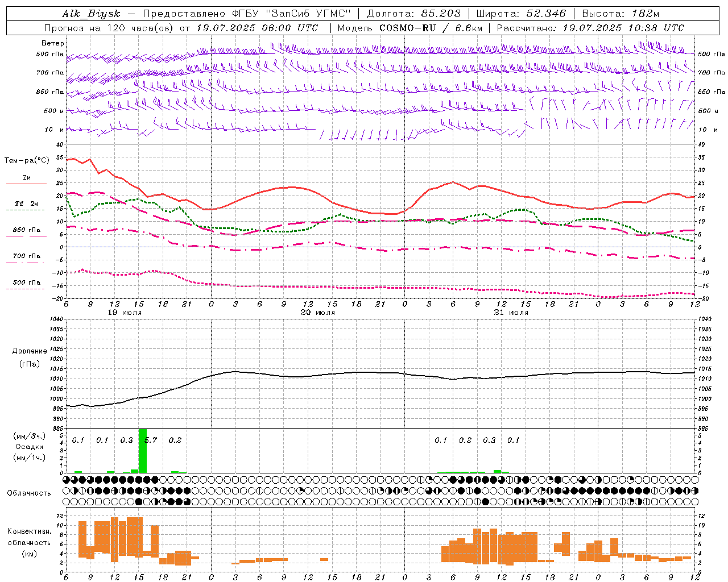Screen dimensions: 728x582
Task: Click the 'Предоставлено ФГБУ "ЗапСиб УГМС"' text
Action: click(x=247, y=14)
